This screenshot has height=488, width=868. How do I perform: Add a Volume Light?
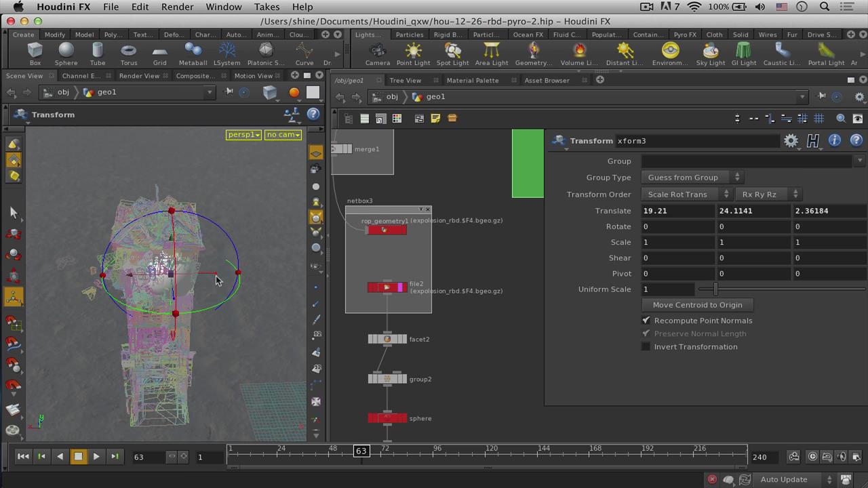(x=578, y=54)
